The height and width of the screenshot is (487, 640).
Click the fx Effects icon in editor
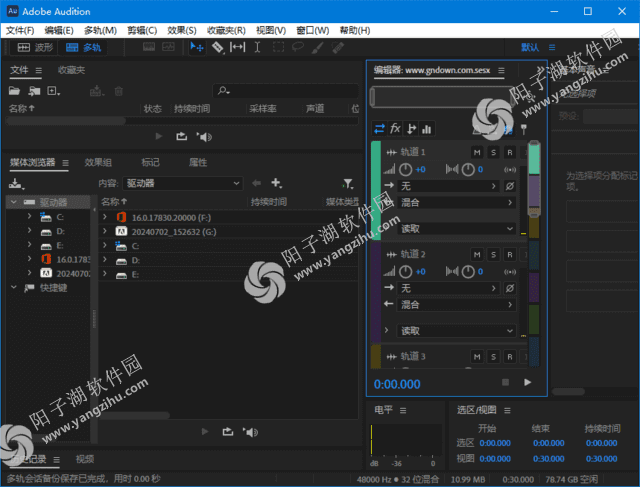[x=395, y=129]
